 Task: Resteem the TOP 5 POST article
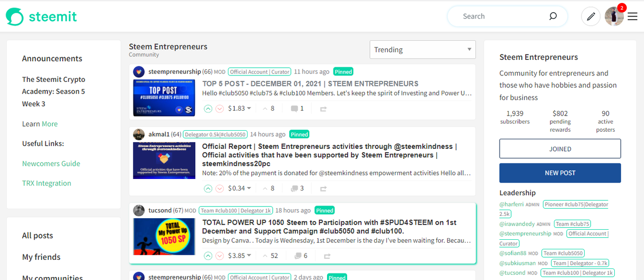324,109
